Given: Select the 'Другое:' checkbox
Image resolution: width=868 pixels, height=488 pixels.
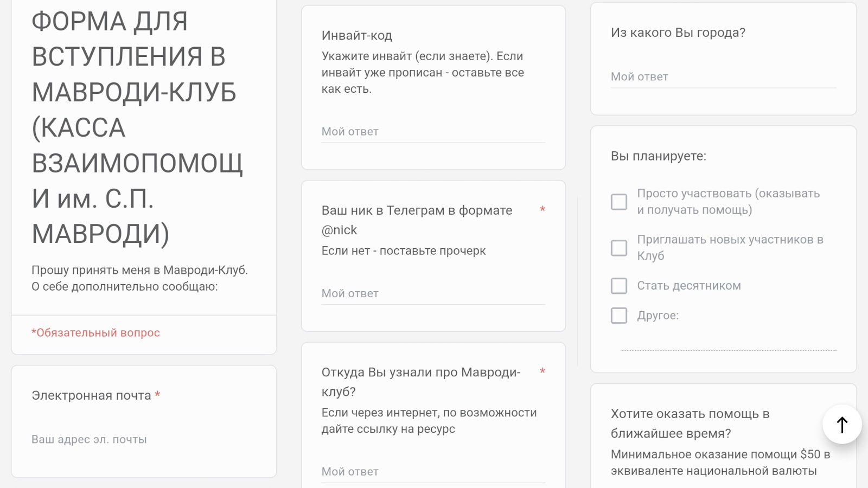Looking at the screenshot, I should [x=619, y=316].
